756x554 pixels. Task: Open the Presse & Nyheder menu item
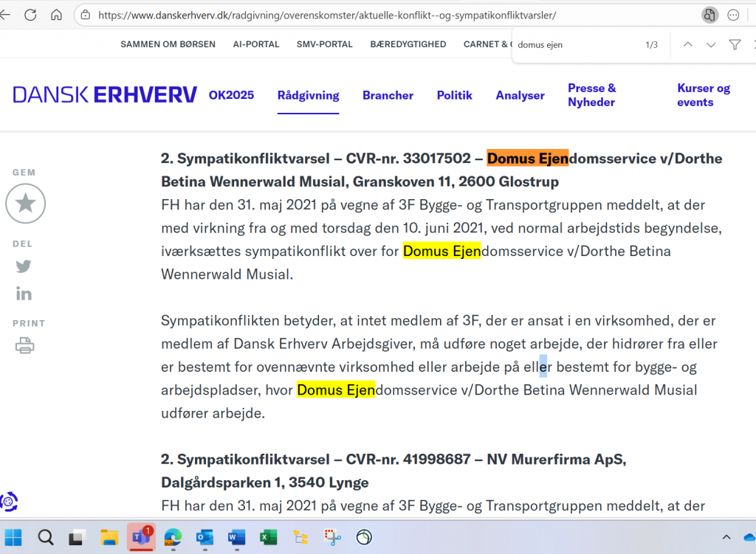tap(591, 95)
